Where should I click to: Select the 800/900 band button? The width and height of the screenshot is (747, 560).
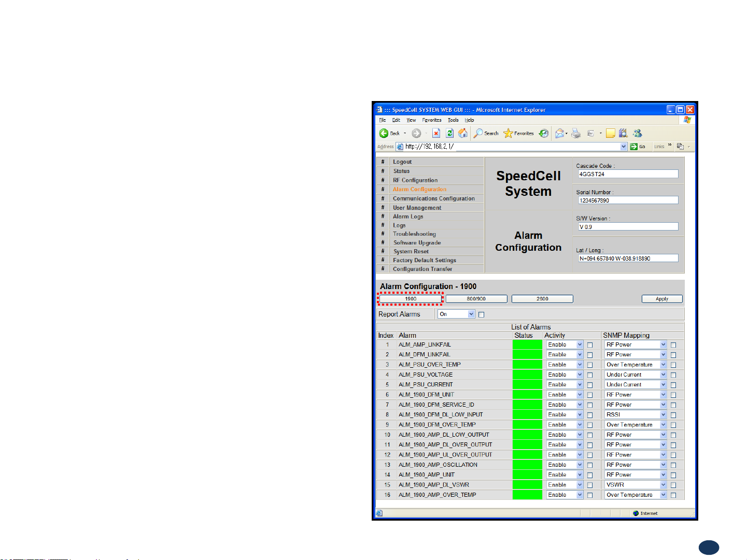[476, 299]
